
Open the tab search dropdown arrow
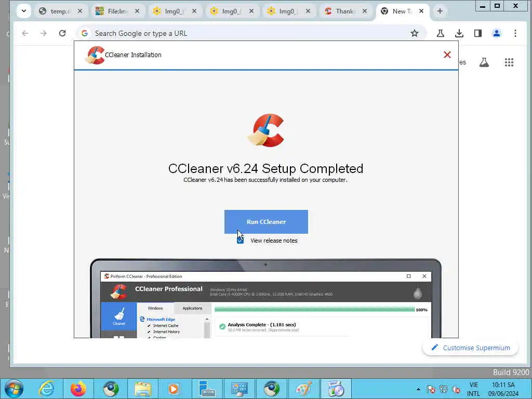(24, 11)
